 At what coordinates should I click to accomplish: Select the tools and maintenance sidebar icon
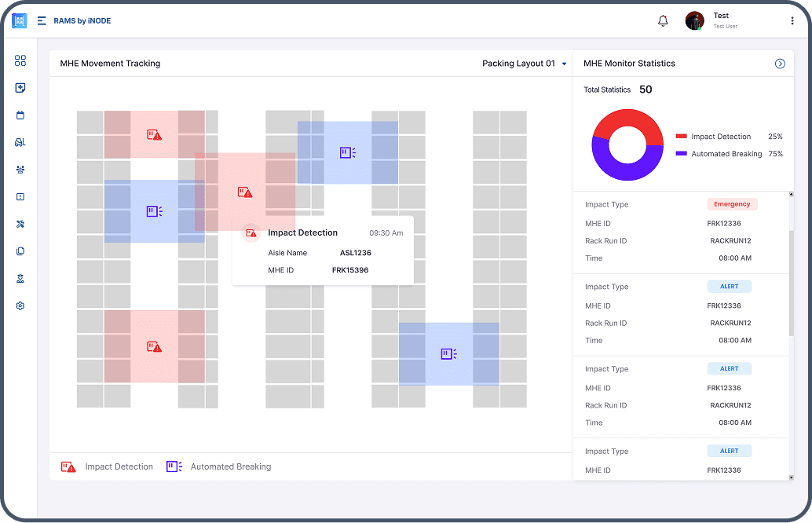(x=20, y=225)
